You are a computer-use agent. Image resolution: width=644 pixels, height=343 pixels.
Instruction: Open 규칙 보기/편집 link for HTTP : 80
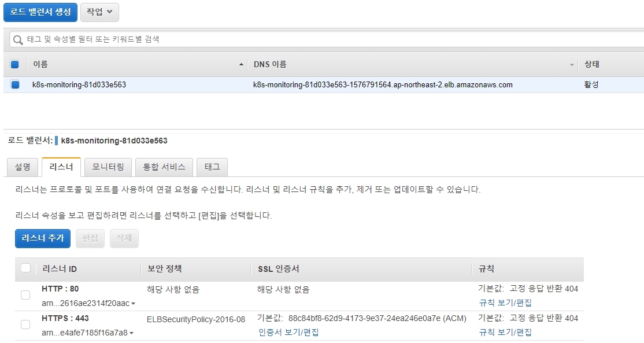tap(505, 303)
